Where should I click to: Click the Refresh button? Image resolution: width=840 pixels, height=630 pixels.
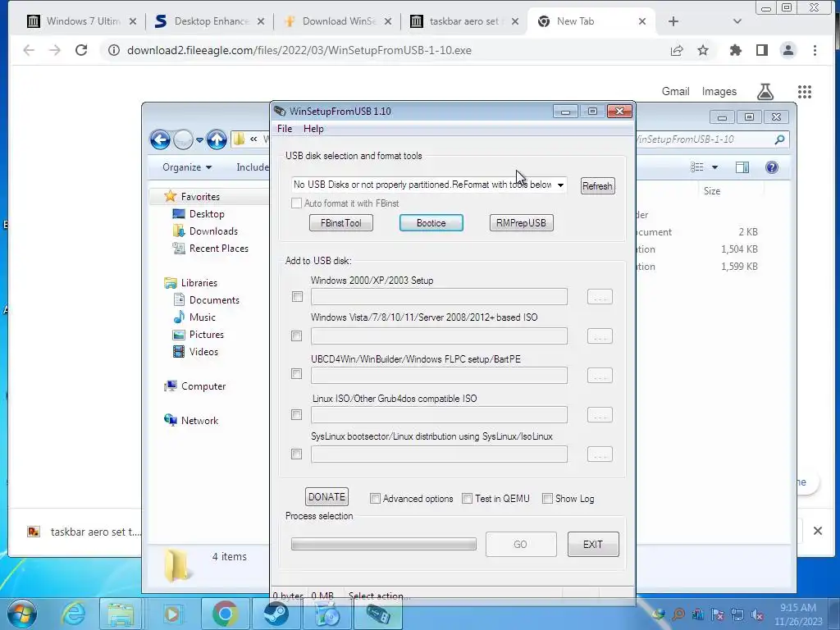[597, 186]
